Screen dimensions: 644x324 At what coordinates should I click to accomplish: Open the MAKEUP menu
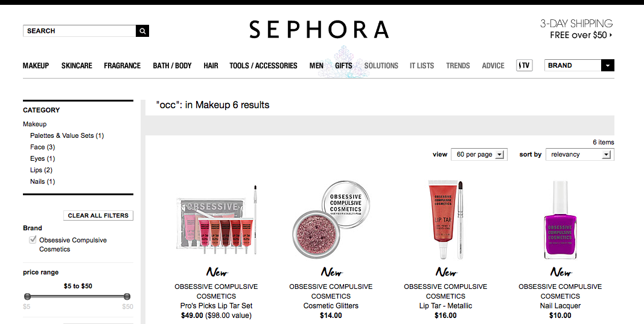(36, 66)
